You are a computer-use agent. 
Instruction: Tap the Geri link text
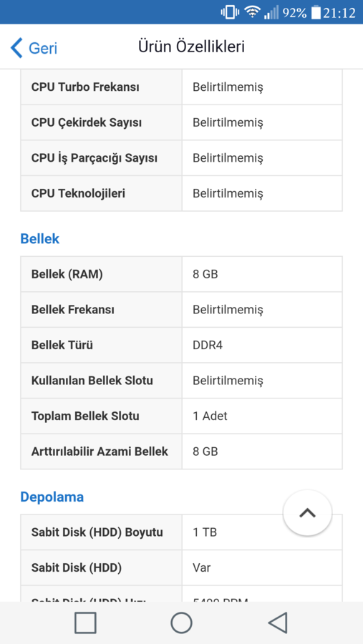click(x=43, y=49)
